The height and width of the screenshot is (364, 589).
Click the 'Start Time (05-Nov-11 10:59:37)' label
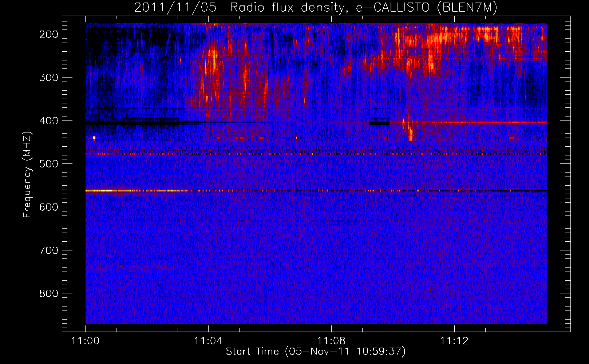pos(316,352)
